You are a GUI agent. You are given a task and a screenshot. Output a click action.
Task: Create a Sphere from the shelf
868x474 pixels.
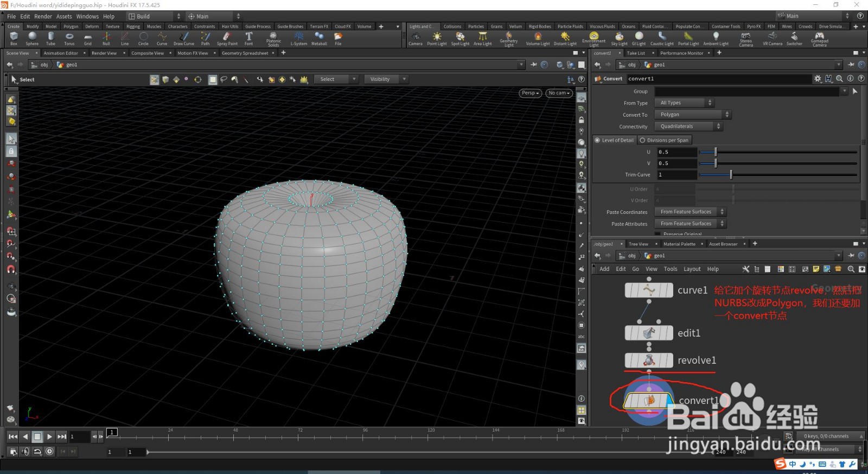click(32, 39)
